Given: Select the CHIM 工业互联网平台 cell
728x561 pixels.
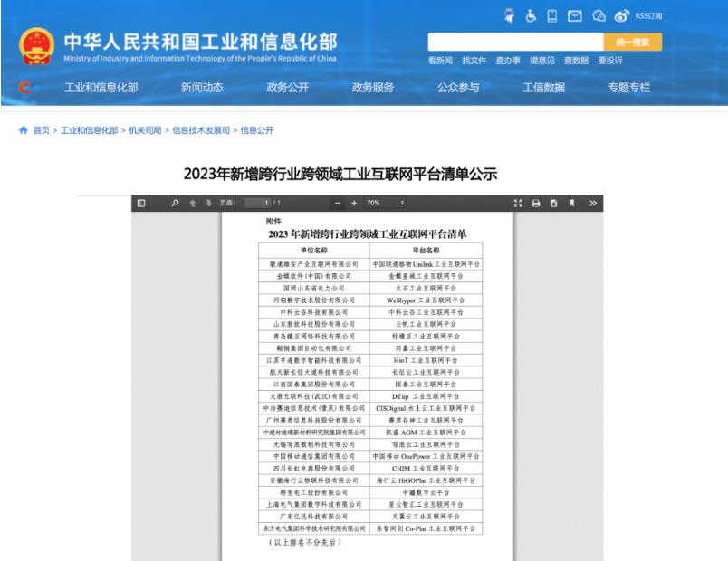Looking at the screenshot, I should coord(426,468).
